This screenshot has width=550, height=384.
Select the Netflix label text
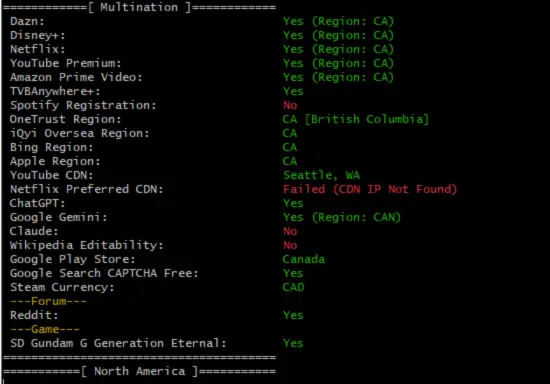[x=38, y=49]
